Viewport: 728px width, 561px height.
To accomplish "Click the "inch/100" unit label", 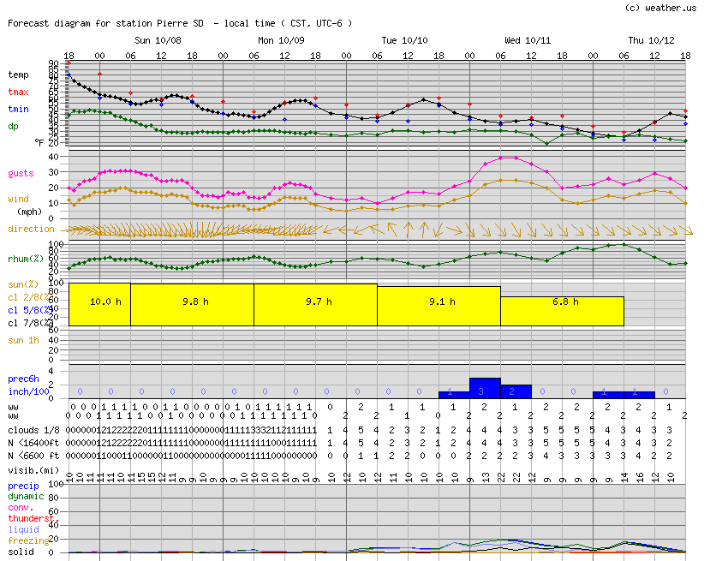I will pos(28,392).
